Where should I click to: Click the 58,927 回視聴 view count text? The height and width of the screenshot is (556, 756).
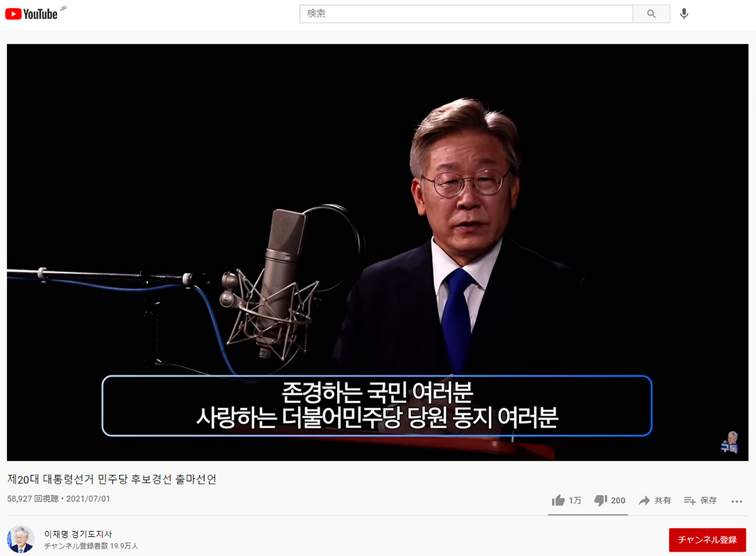(33, 499)
